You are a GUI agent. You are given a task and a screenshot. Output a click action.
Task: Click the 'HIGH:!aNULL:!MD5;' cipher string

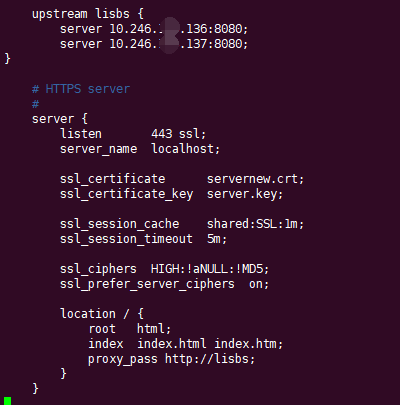pyautogui.click(x=210, y=269)
